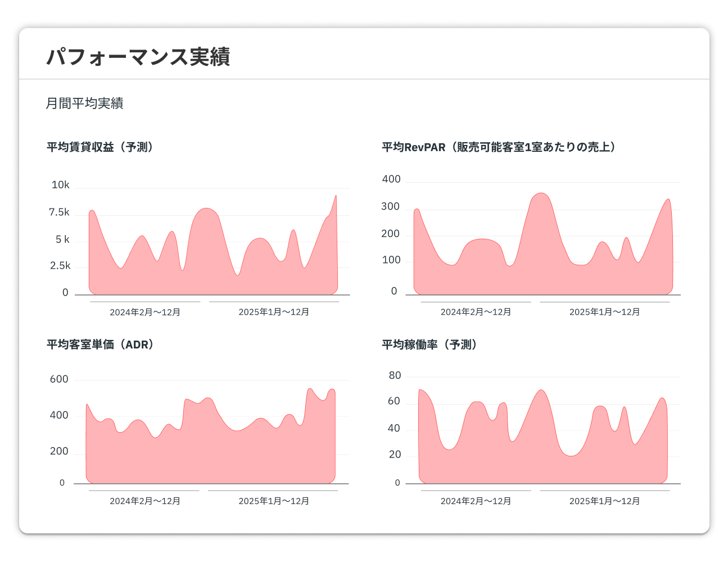Click the occupancy rate area chart
This screenshot has height=562, width=728.
click(543, 436)
